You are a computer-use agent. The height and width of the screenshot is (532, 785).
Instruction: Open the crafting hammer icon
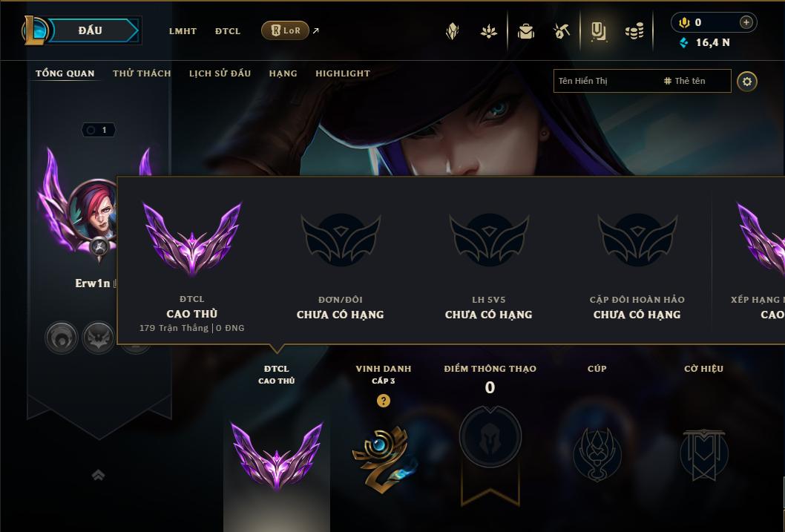tap(561, 31)
